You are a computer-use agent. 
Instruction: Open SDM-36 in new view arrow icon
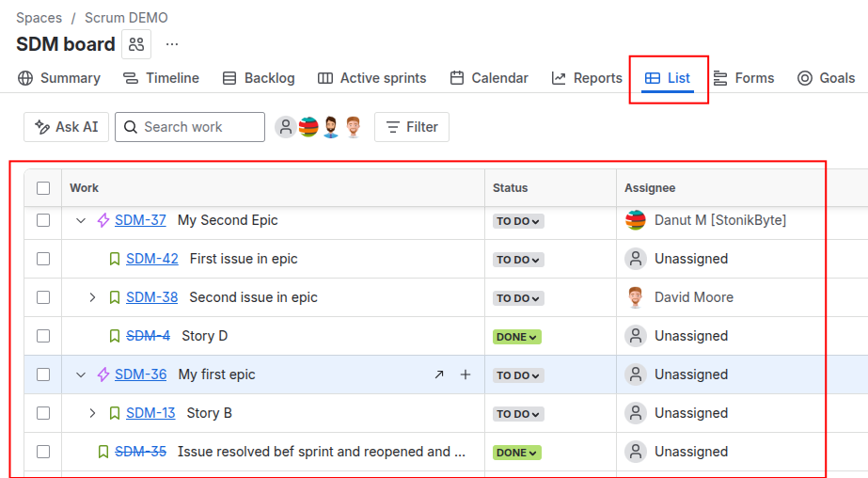click(439, 374)
